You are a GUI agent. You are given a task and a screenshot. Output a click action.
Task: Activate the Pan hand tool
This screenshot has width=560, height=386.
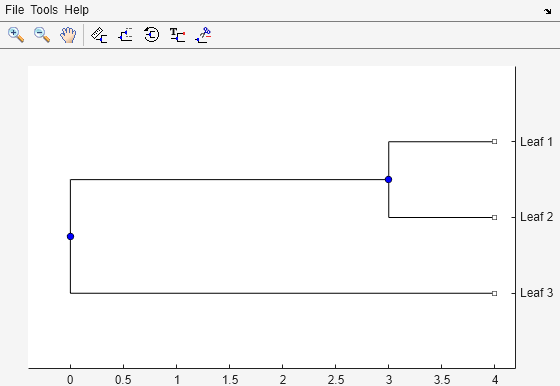pos(68,35)
